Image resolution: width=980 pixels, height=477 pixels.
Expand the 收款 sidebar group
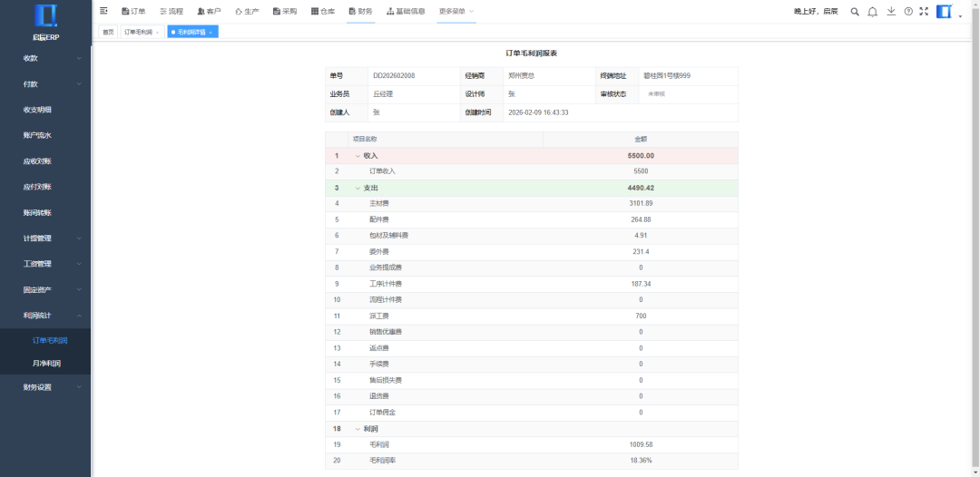(45, 58)
